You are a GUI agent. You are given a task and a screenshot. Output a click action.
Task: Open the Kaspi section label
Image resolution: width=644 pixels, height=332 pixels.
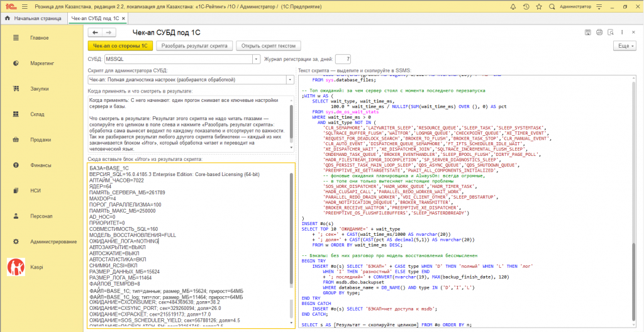click(36, 267)
